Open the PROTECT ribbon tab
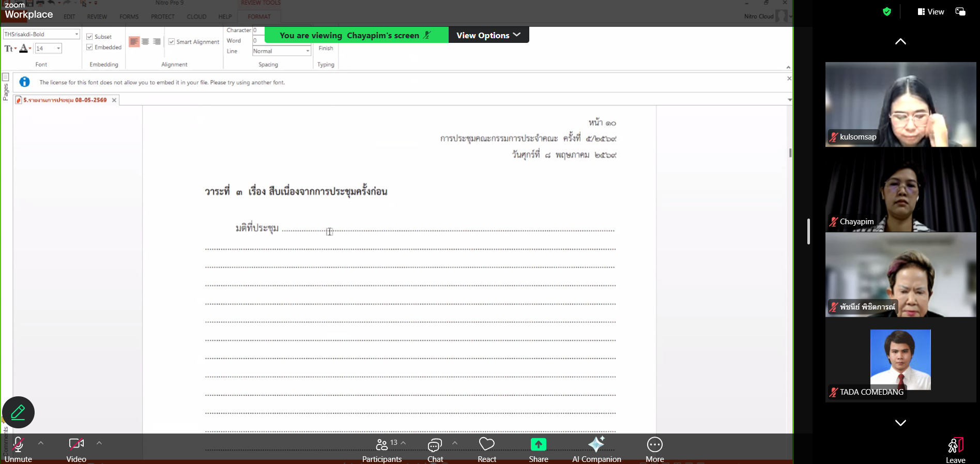 [163, 17]
